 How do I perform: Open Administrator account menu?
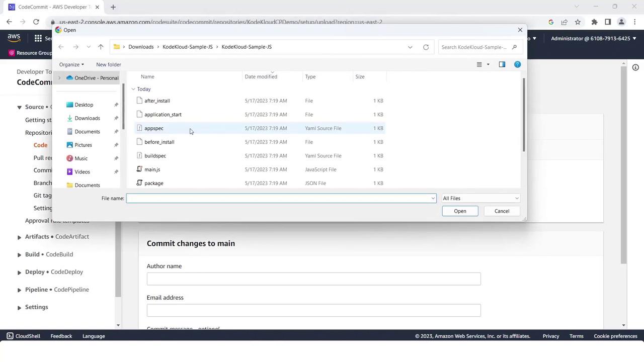tap(594, 38)
